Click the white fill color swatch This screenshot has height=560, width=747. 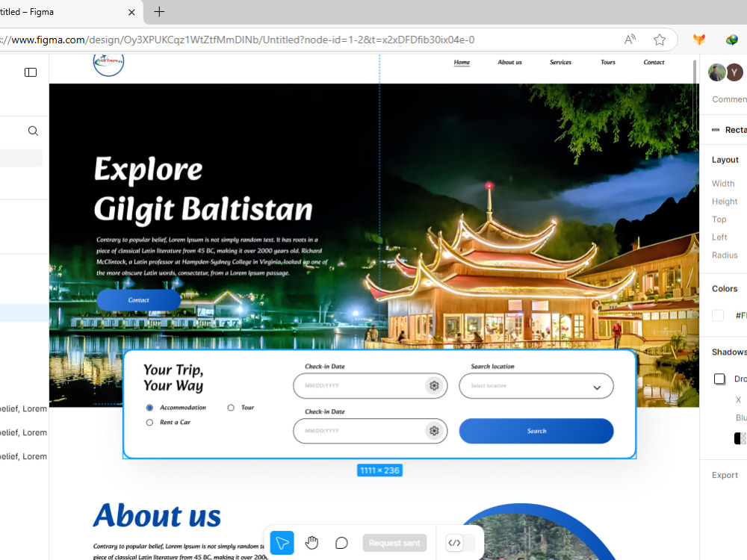(x=718, y=315)
